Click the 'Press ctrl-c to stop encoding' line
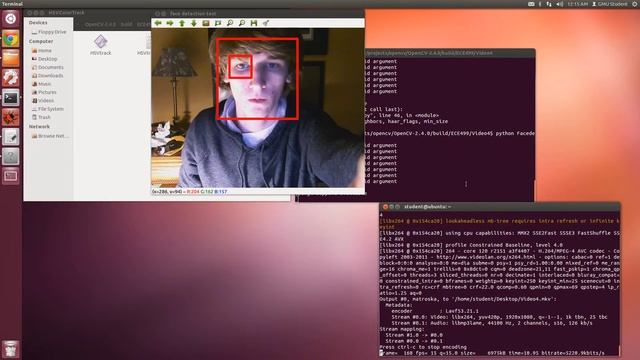640x360 pixels. (423, 347)
